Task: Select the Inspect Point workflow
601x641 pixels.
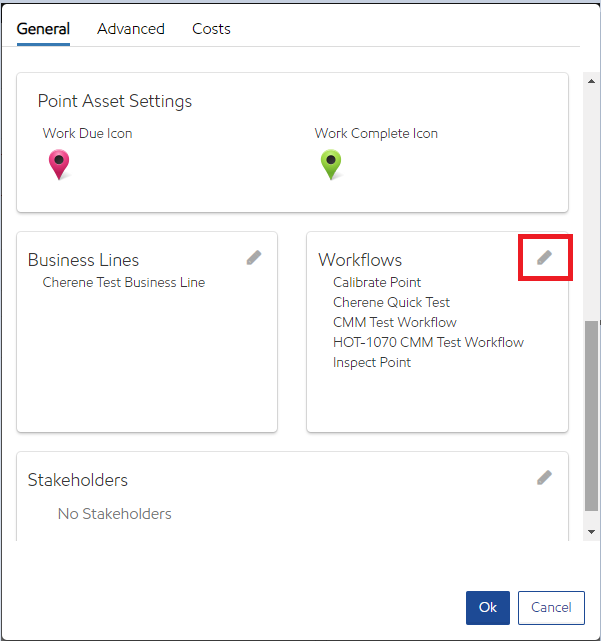Action: click(x=372, y=362)
